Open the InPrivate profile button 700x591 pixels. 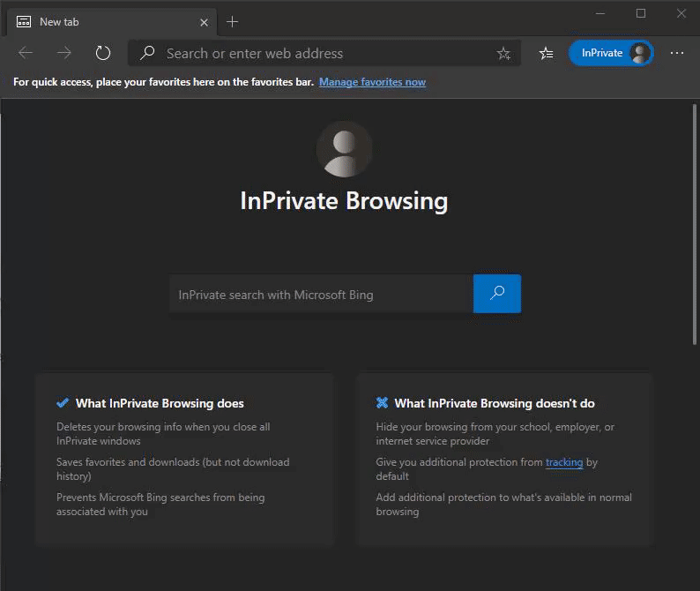tap(611, 53)
